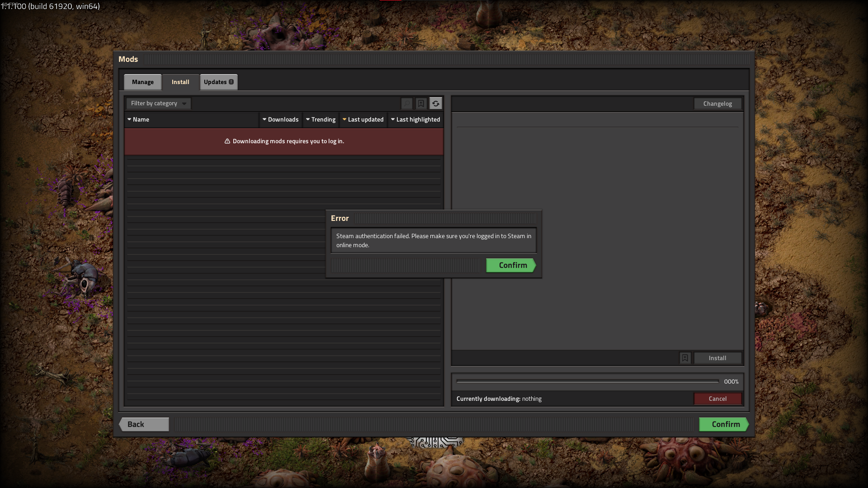
Task: Click the refresh/sync mods icon
Action: tap(436, 103)
